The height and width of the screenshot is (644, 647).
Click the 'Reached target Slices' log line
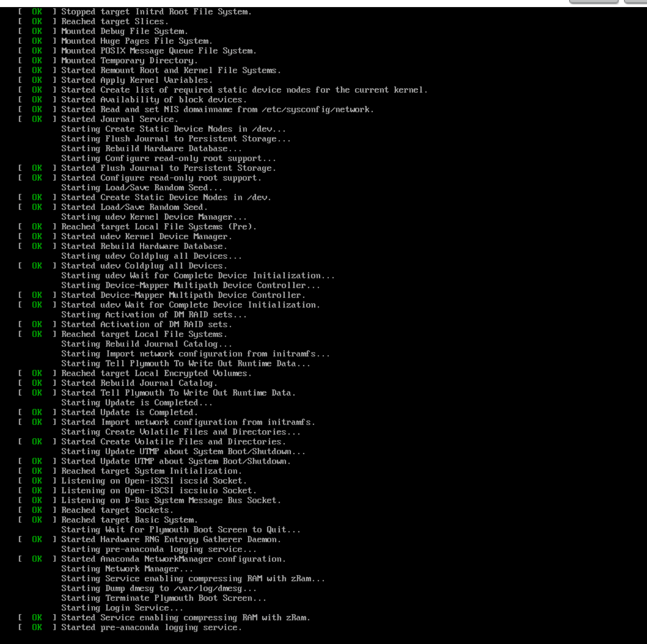click(x=114, y=22)
